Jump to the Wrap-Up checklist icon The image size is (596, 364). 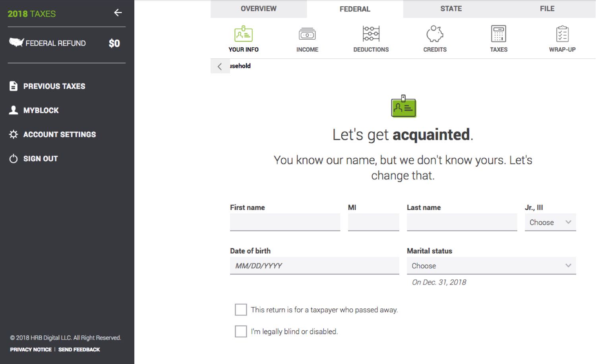tap(562, 34)
